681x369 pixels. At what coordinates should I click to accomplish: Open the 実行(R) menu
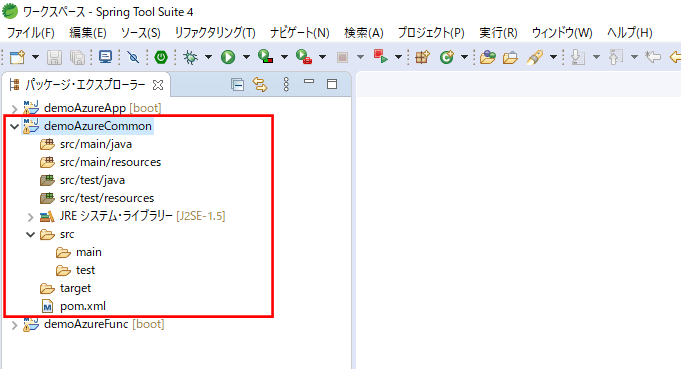pyautogui.click(x=498, y=33)
